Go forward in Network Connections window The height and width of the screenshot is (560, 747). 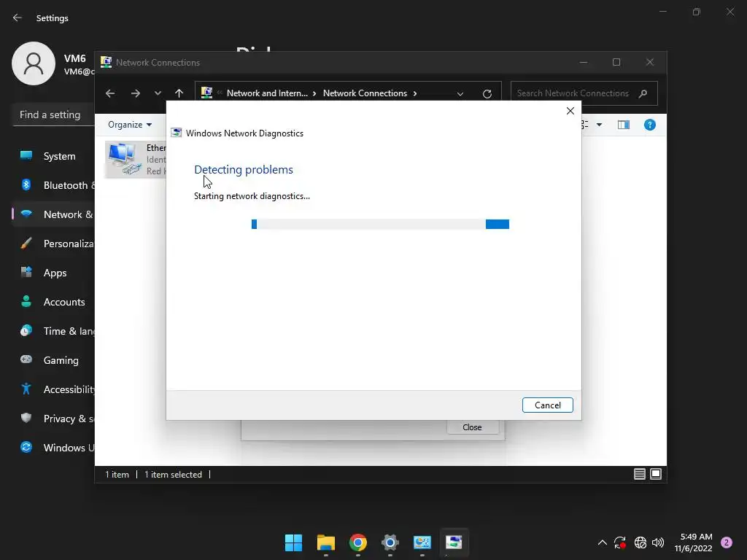pyautogui.click(x=136, y=93)
